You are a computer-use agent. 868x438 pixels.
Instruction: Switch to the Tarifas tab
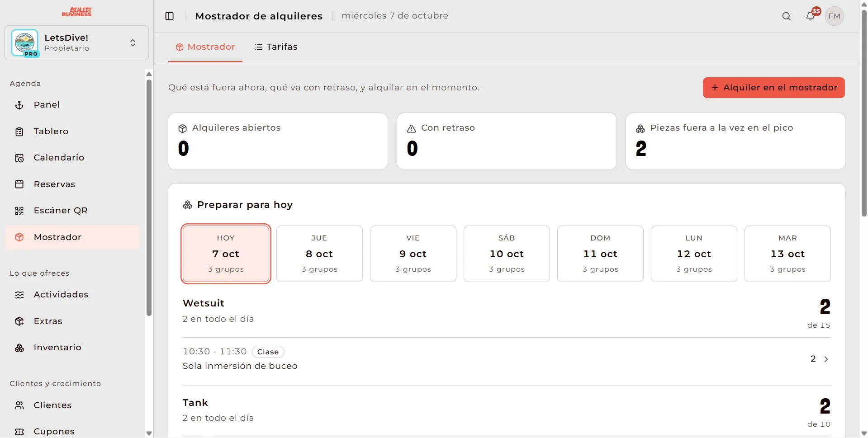[276, 47]
